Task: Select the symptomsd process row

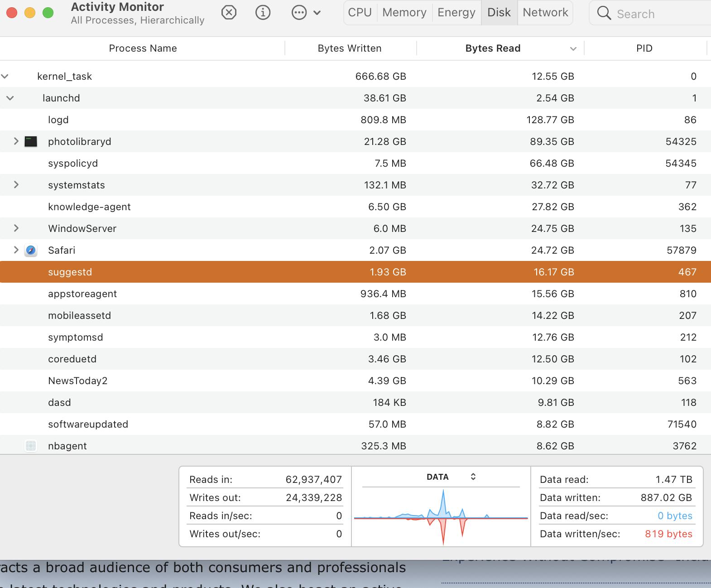Action: pos(355,337)
